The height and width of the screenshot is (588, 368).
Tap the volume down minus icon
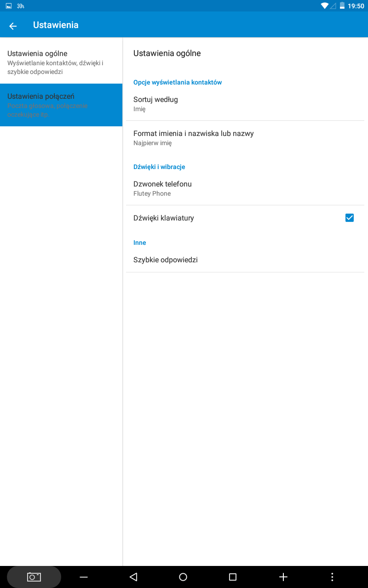[84, 577]
